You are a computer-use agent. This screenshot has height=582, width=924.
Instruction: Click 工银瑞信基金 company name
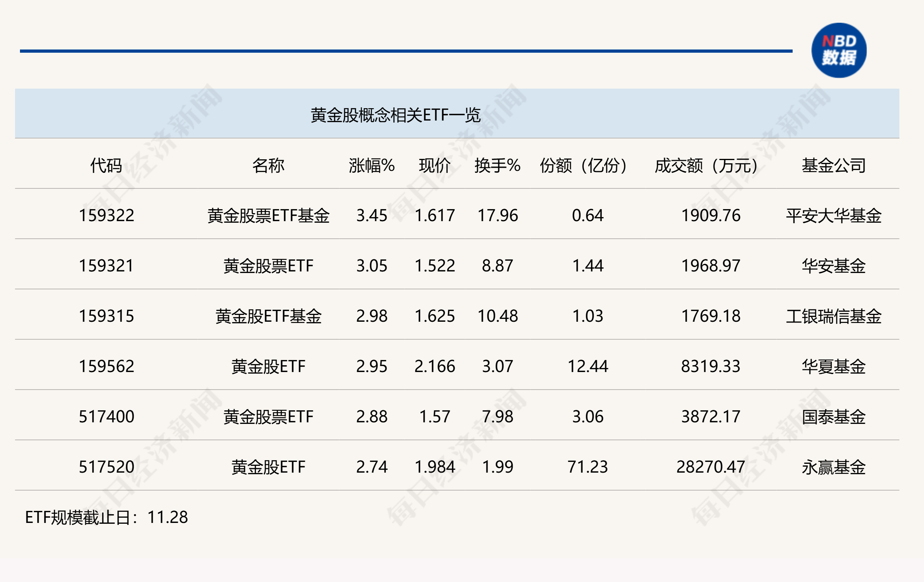click(x=834, y=316)
